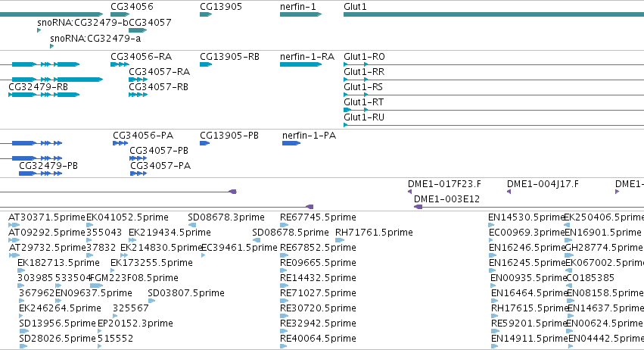The height and width of the screenshot is (350, 644).
Task: Click the 325567 EST label
Action: click(131, 308)
